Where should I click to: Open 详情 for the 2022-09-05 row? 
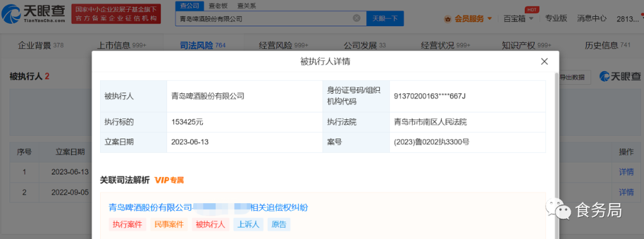click(626, 192)
